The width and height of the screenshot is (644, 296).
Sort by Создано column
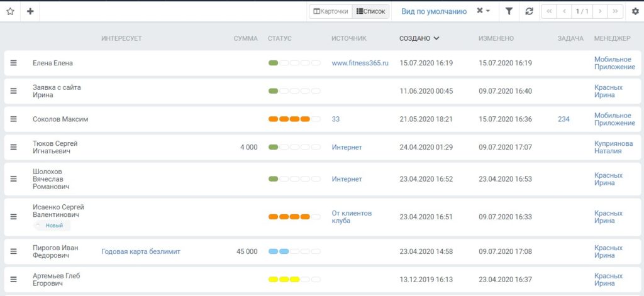click(x=419, y=38)
